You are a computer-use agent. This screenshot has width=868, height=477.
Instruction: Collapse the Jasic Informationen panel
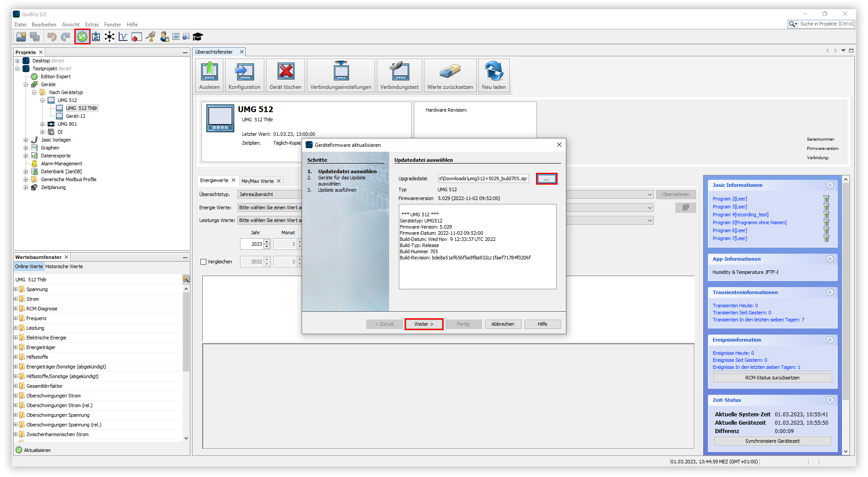830,185
